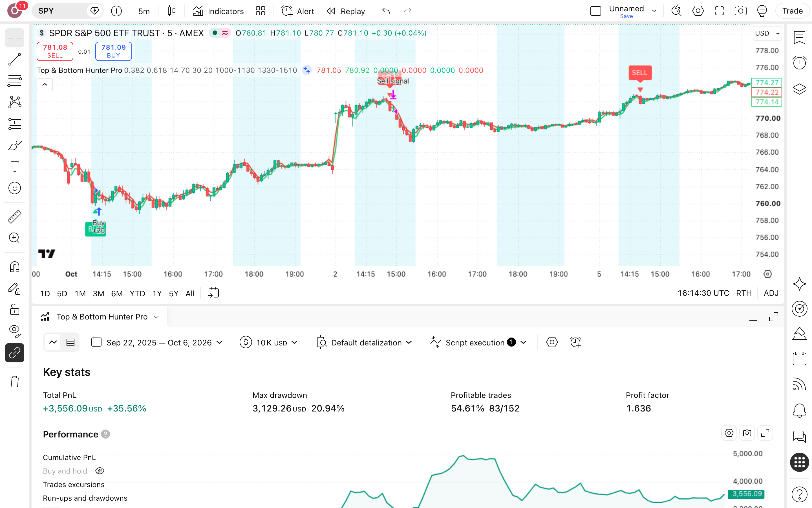This screenshot has width=812, height=508.
Task: Click the 781.08 SELL price button
Action: pyautogui.click(x=55, y=51)
